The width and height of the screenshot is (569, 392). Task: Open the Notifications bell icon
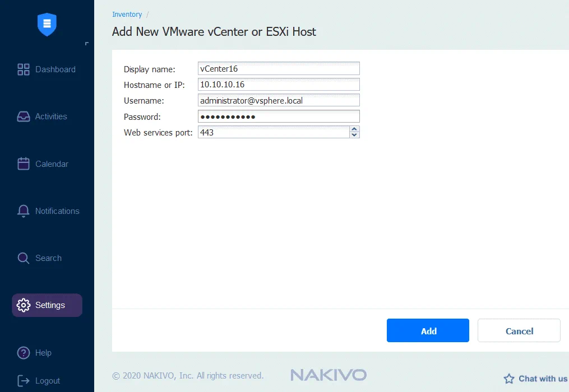24,211
